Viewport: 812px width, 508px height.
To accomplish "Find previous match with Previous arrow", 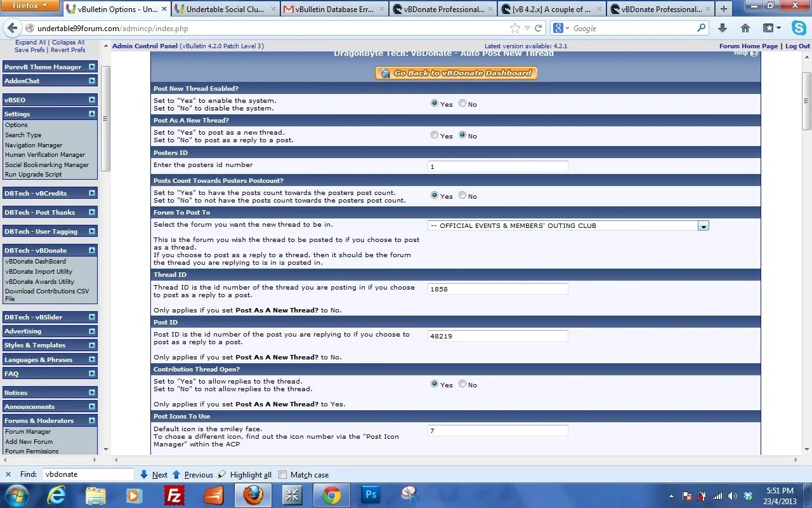I will point(193,474).
